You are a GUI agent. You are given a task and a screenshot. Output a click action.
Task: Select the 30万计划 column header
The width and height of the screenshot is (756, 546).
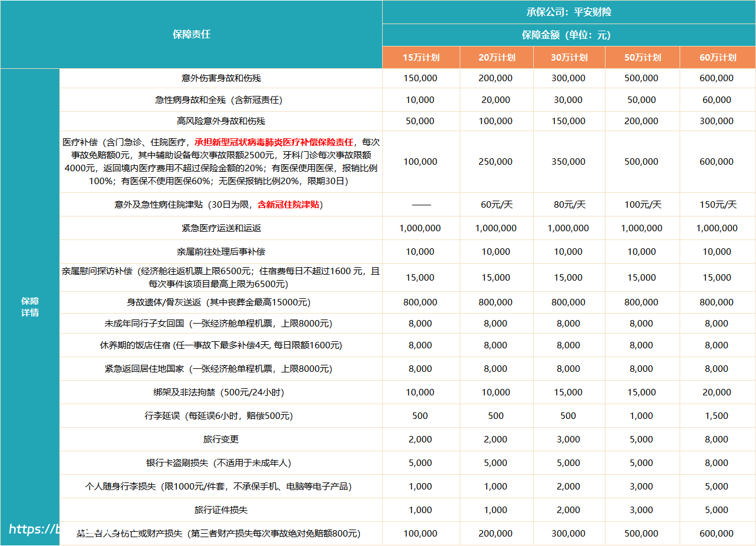click(x=568, y=57)
